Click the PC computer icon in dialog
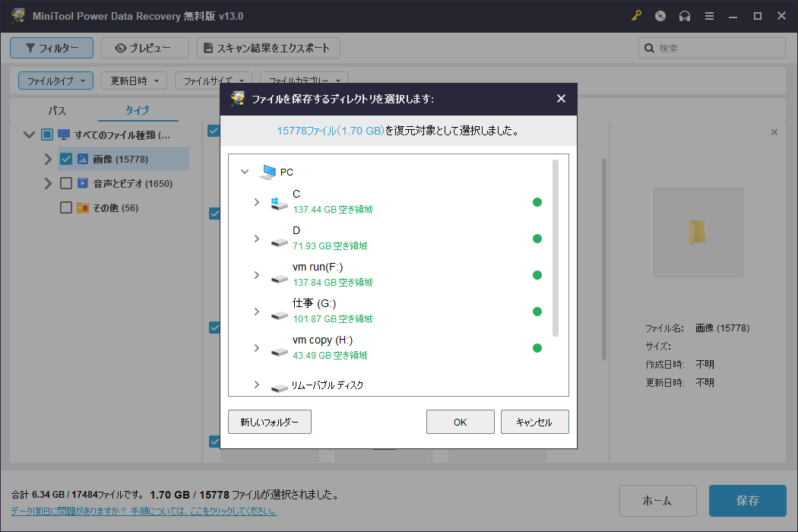Screen dimensions: 798x532 268,172
